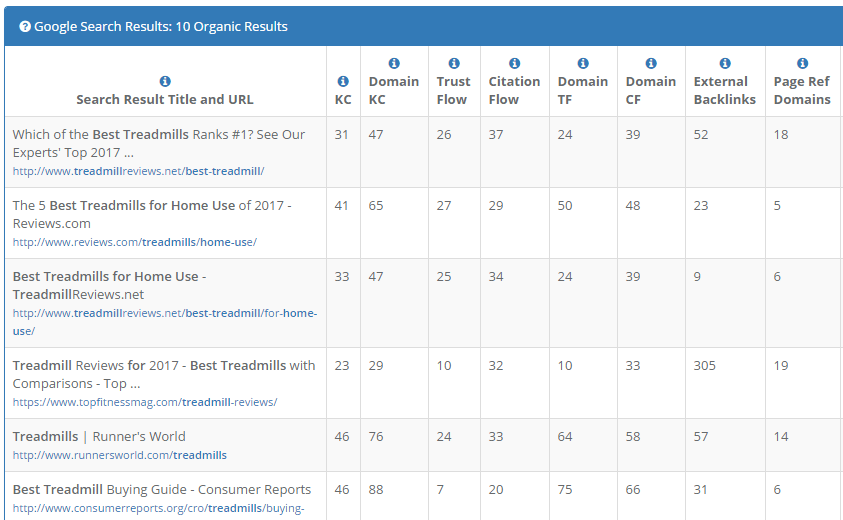Click the info icon above Page Ref Domains
The height and width of the screenshot is (520, 843).
[x=803, y=63]
